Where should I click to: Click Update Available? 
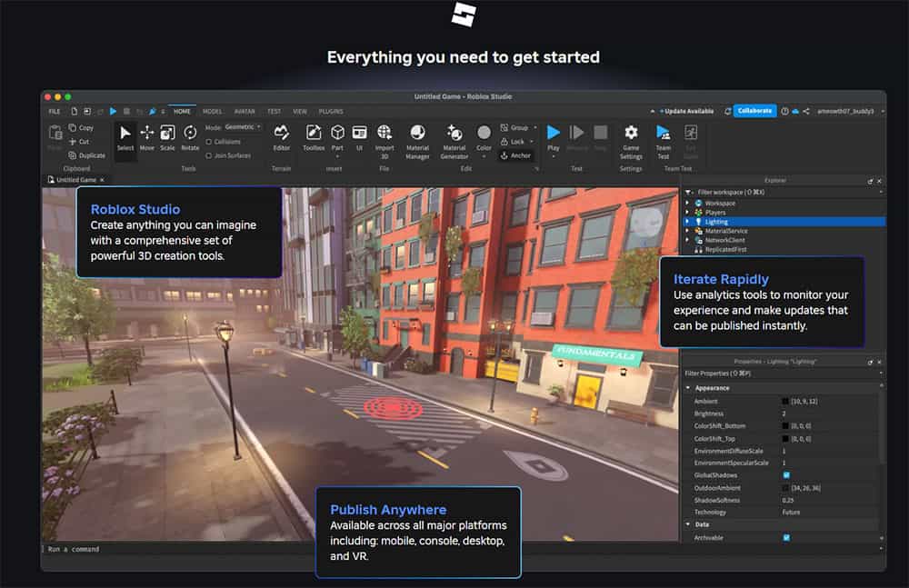point(687,112)
